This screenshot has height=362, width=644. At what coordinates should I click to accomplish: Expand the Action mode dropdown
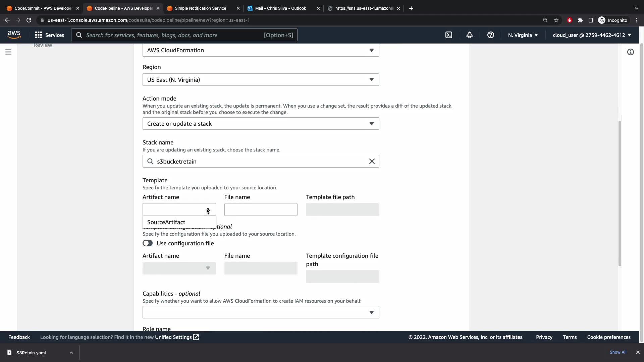point(261,124)
